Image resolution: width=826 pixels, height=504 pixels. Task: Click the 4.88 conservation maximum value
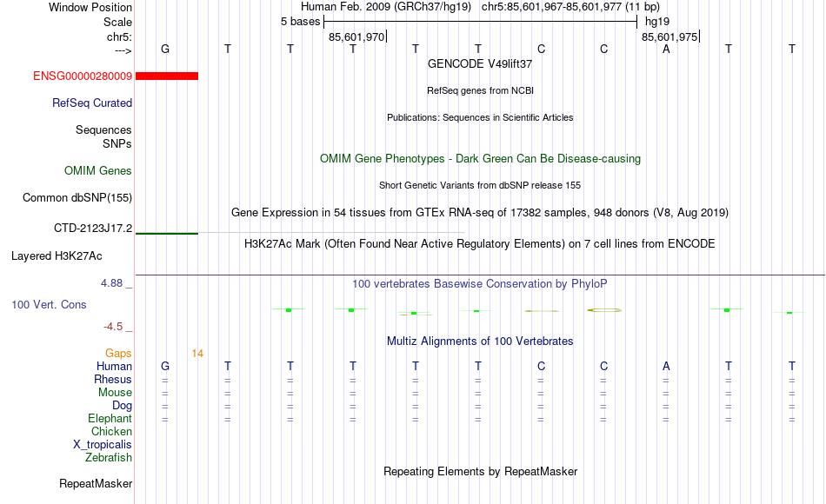(x=112, y=283)
